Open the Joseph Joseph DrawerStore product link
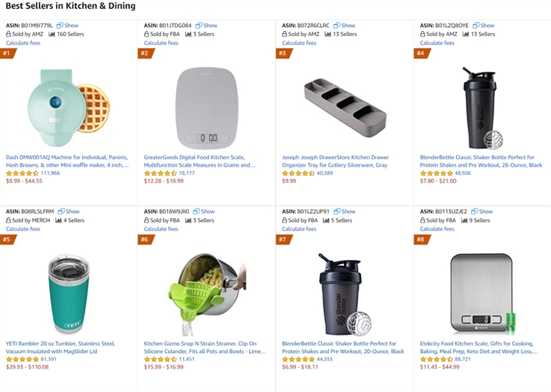The image size is (551, 392). 335,161
